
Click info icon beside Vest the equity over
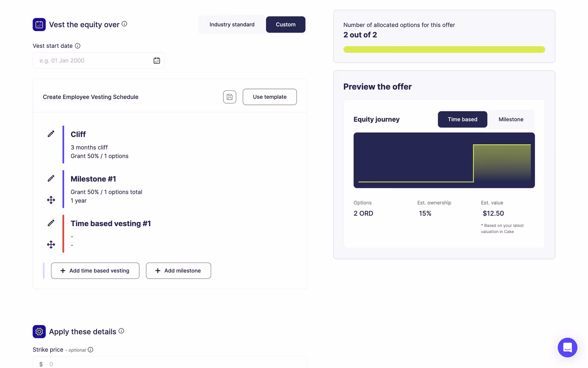click(124, 24)
